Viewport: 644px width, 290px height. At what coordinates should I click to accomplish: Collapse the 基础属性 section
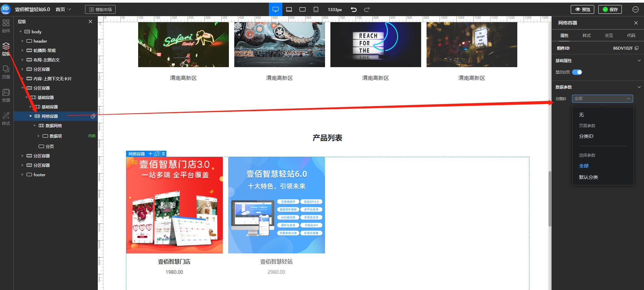pos(639,61)
